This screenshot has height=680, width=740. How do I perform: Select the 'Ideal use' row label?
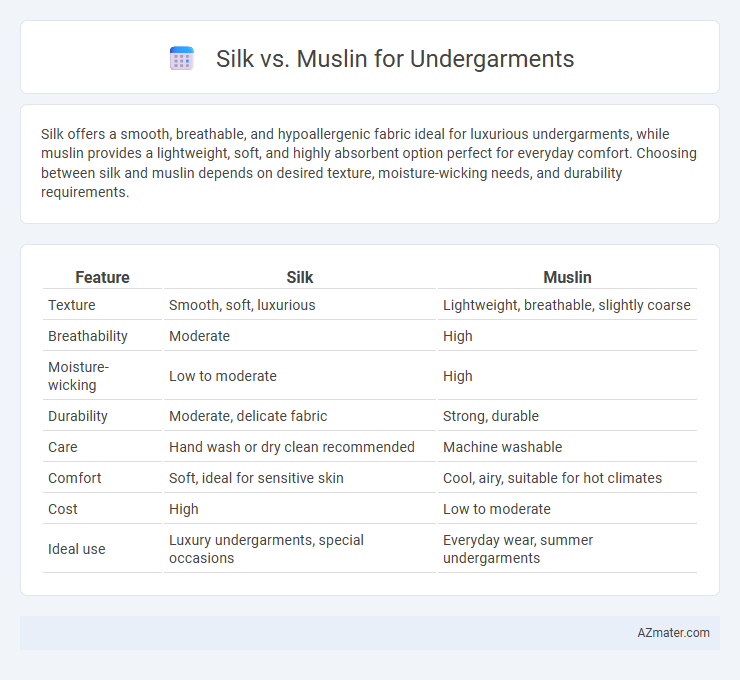tap(76, 549)
